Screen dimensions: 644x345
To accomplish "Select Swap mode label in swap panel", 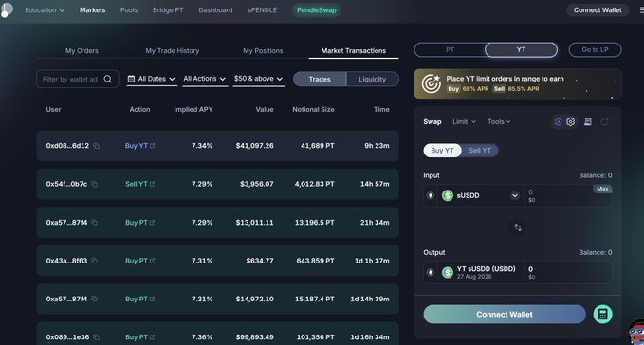I will (x=432, y=122).
